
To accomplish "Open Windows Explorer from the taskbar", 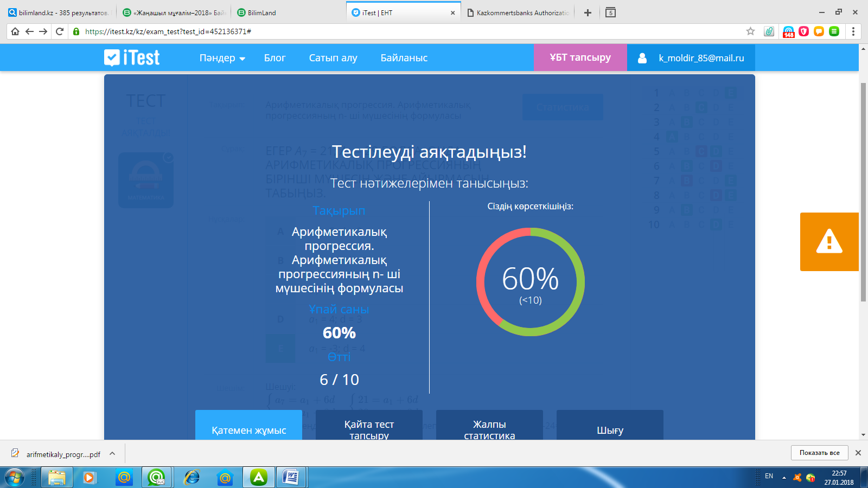I will 57,478.
